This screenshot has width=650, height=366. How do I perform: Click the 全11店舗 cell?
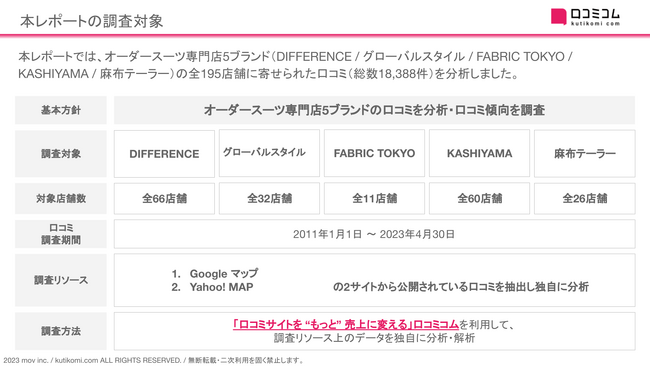374,199
